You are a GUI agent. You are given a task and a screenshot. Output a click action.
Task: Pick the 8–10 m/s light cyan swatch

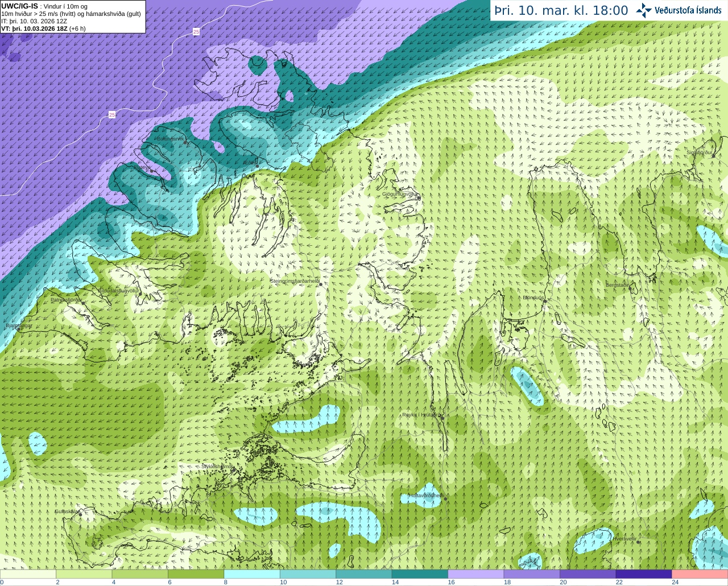(x=252, y=574)
